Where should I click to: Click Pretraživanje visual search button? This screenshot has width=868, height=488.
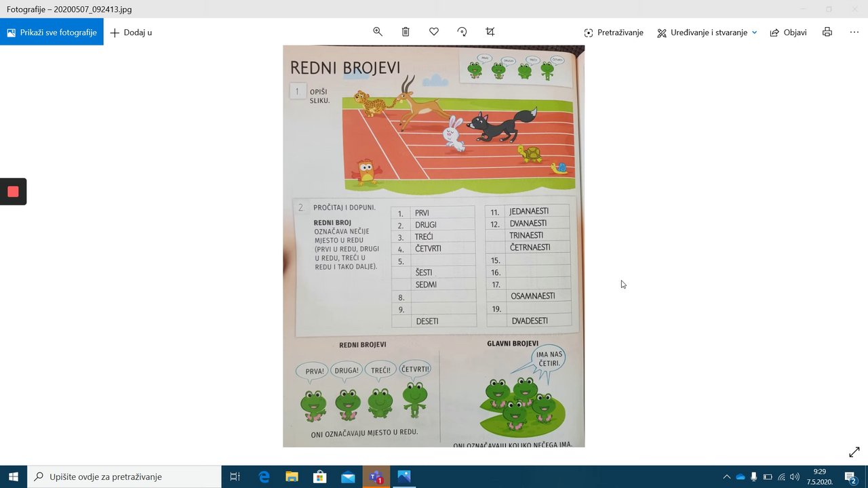(614, 33)
